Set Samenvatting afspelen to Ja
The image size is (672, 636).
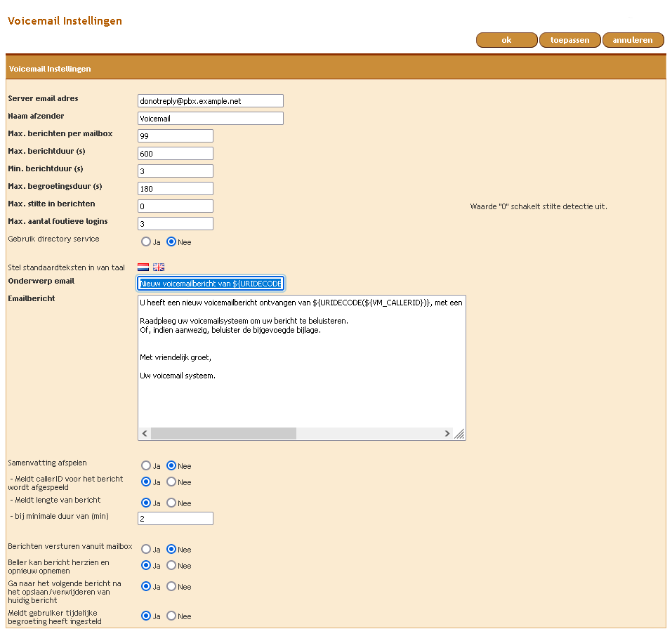click(x=146, y=465)
